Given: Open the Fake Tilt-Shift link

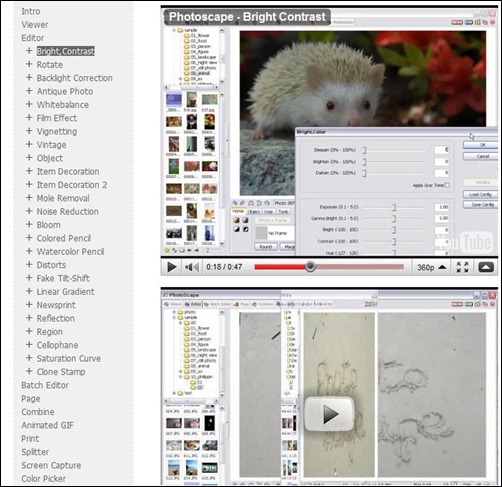Looking at the screenshot, I should tap(63, 278).
